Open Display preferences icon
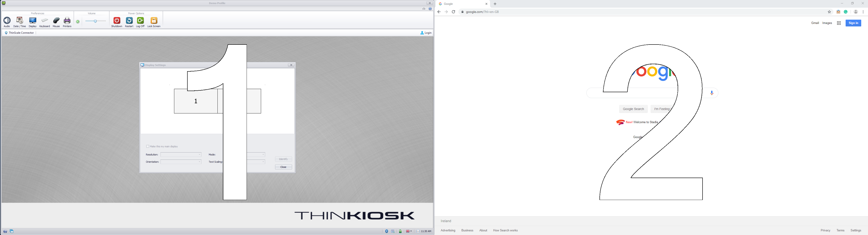Image resolution: width=868 pixels, height=235 pixels. (x=33, y=22)
